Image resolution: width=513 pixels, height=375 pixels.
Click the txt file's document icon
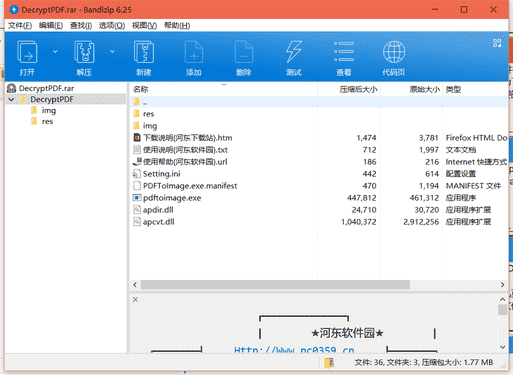137,150
